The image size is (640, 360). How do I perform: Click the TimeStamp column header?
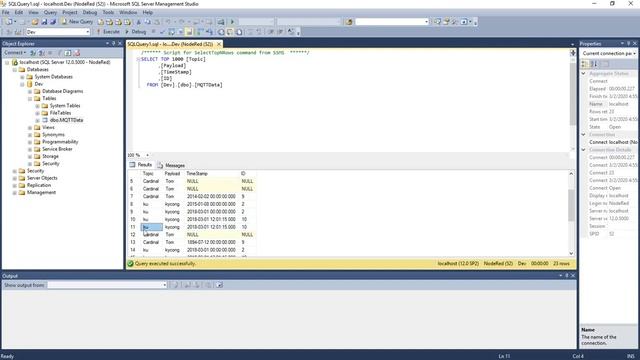pos(212,173)
